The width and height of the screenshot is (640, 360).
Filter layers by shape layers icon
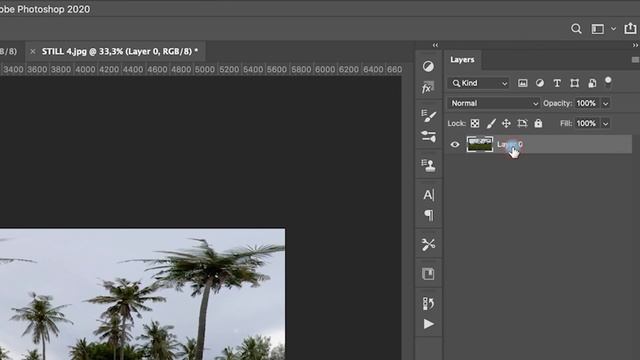pyautogui.click(x=574, y=83)
